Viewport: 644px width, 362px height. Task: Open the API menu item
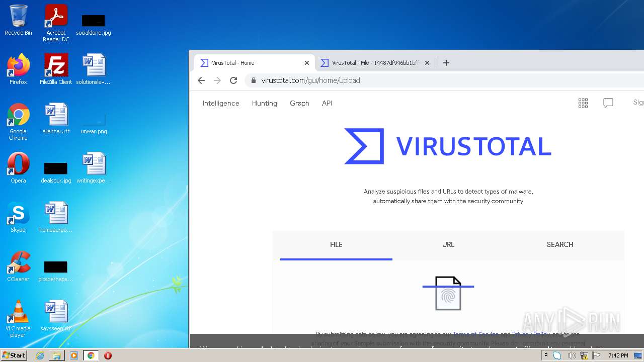[x=327, y=103]
